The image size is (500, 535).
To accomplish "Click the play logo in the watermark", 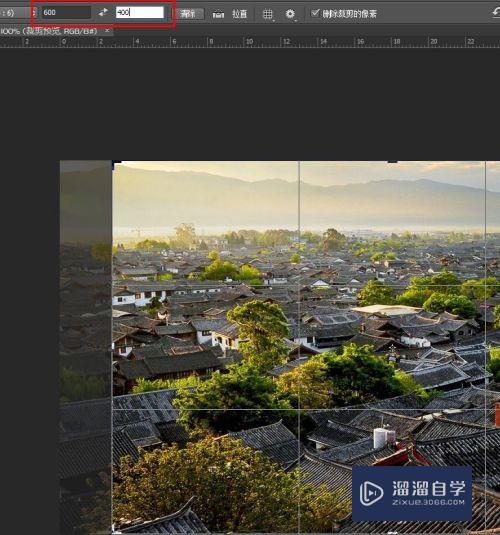I will click(371, 493).
